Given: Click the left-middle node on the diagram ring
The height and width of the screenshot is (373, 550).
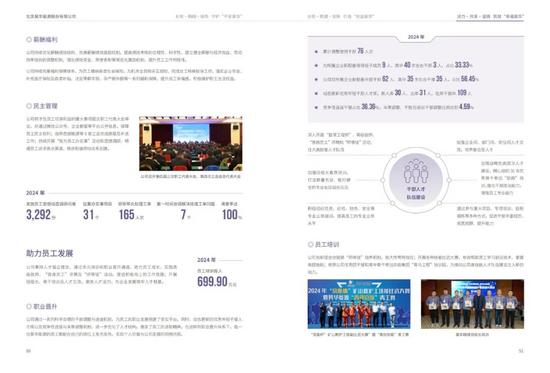Looking at the screenshot, I should (382, 180).
